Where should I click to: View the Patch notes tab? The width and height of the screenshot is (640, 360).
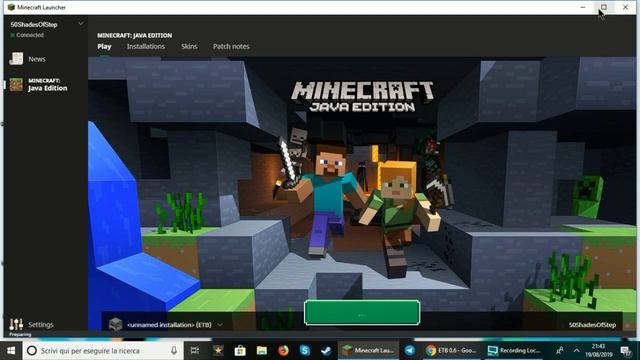(231, 47)
